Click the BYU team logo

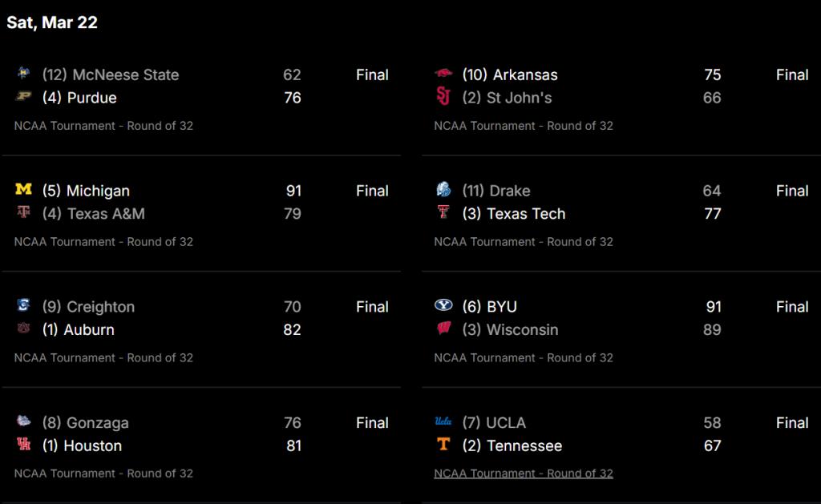[443, 306]
